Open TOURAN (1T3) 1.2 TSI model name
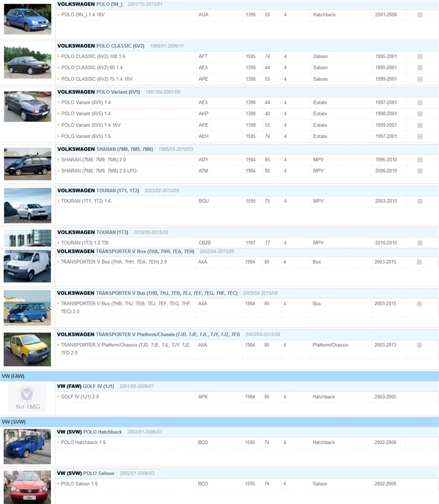 85,243
